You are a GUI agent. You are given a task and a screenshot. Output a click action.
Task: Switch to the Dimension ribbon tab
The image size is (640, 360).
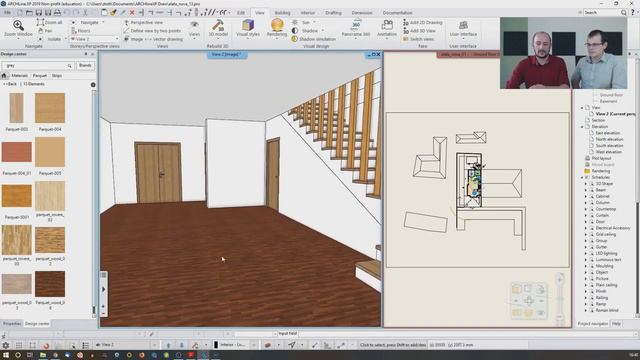point(362,13)
